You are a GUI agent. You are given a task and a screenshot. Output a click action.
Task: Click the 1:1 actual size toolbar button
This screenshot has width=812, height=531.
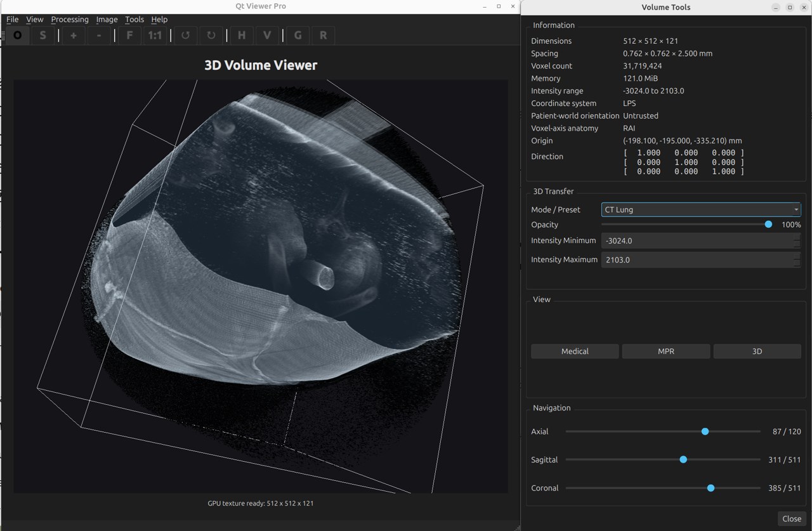pyautogui.click(x=155, y=36)
